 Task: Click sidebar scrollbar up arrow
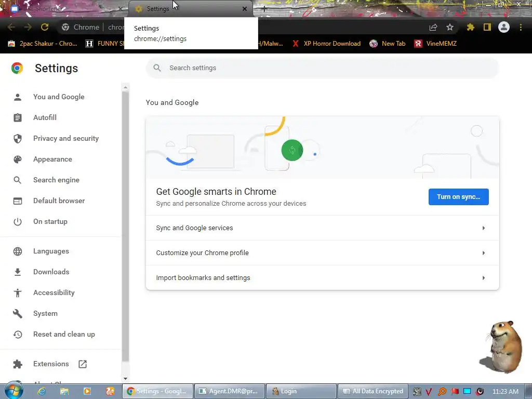click(126, 87)
